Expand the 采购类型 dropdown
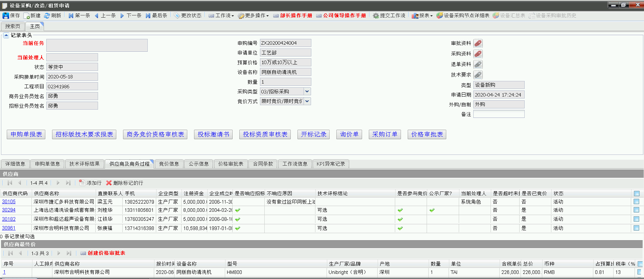Image resolution: width=644 pixels, height=279 pixels. tap(307, 92)
